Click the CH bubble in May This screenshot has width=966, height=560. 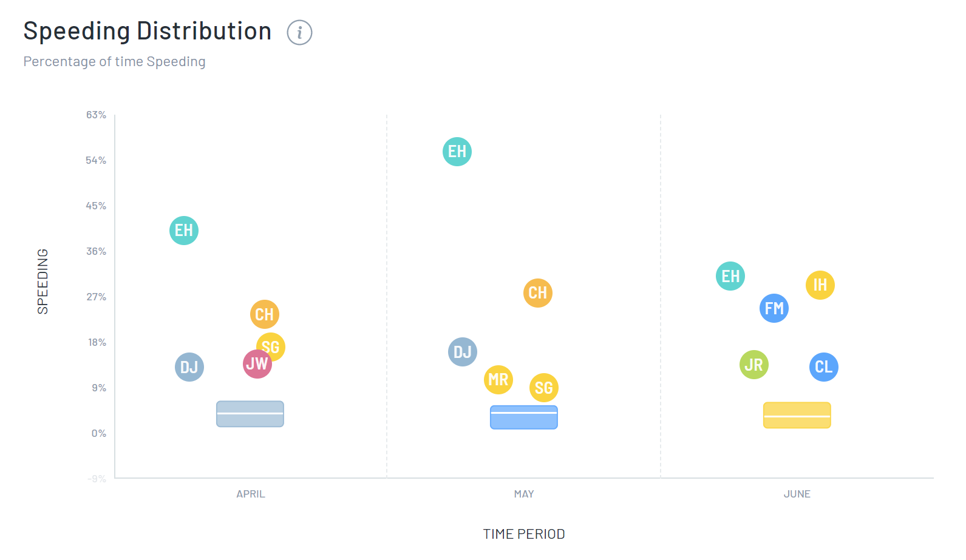click(x=538, y=293)
